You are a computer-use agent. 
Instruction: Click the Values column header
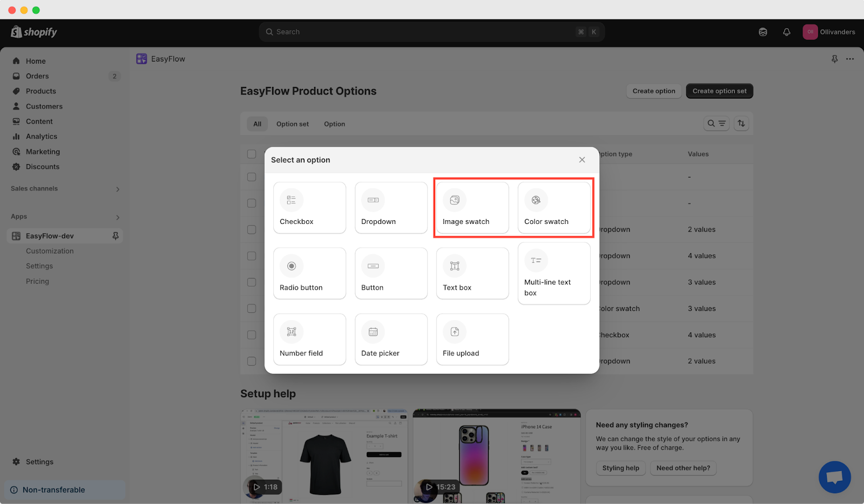(698, 154)
